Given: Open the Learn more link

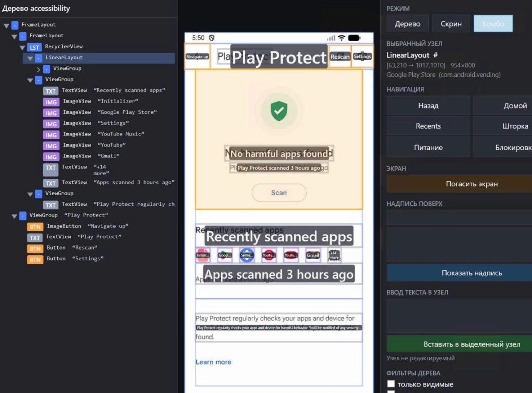Looking at the screenshot, I should pos(213,362).
